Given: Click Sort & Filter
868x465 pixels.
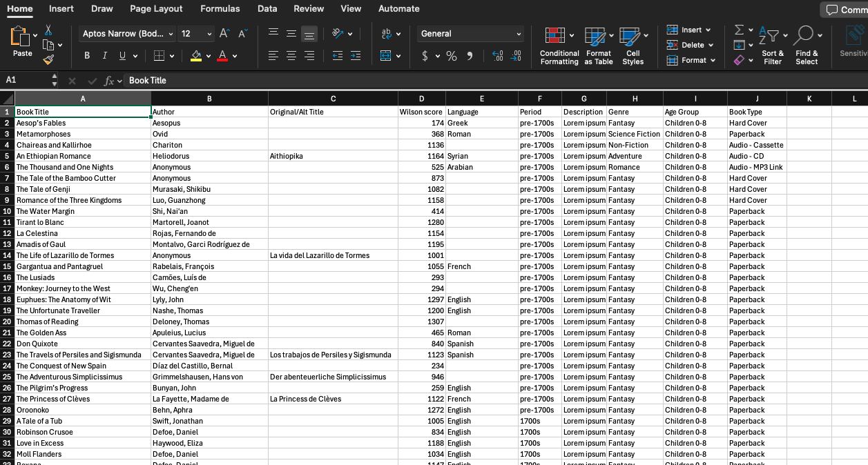Looking at the screenshot, I should 773,46.
